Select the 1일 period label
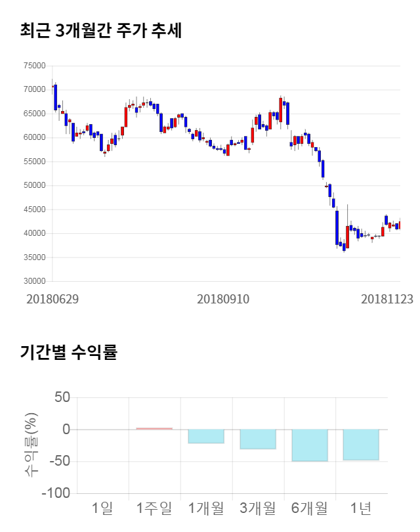 pyautogui.click(x=102, y=508)
